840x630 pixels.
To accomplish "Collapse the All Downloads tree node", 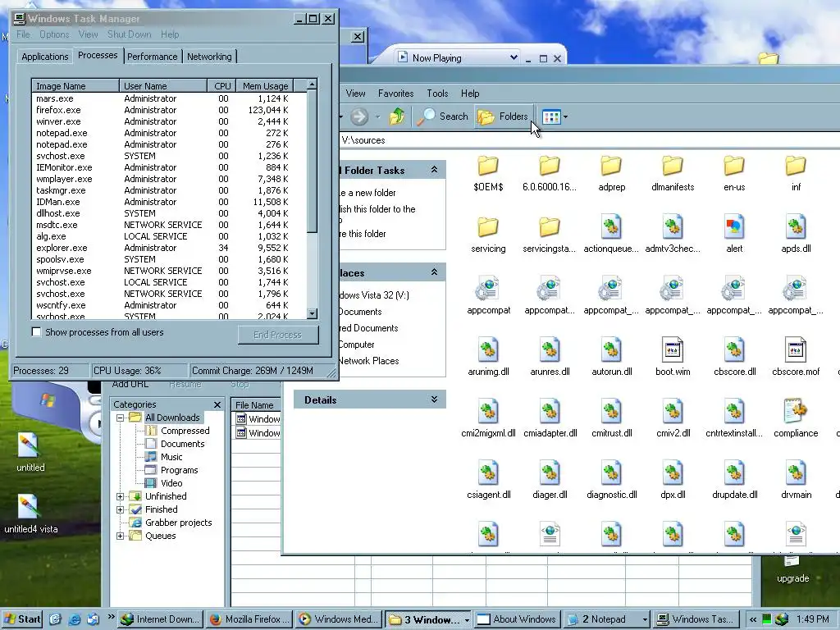I will coord(121,418).
